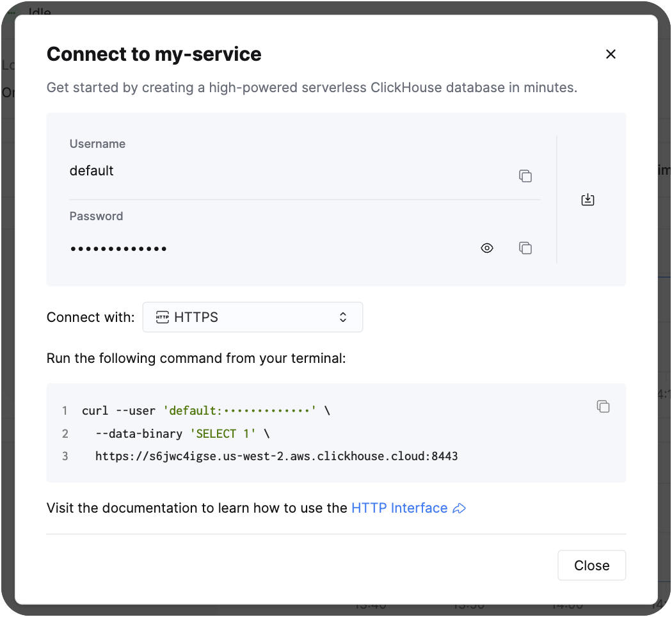Click the "Connect with:" label
The image size is (672, 617).
click(x=90, y=317)
